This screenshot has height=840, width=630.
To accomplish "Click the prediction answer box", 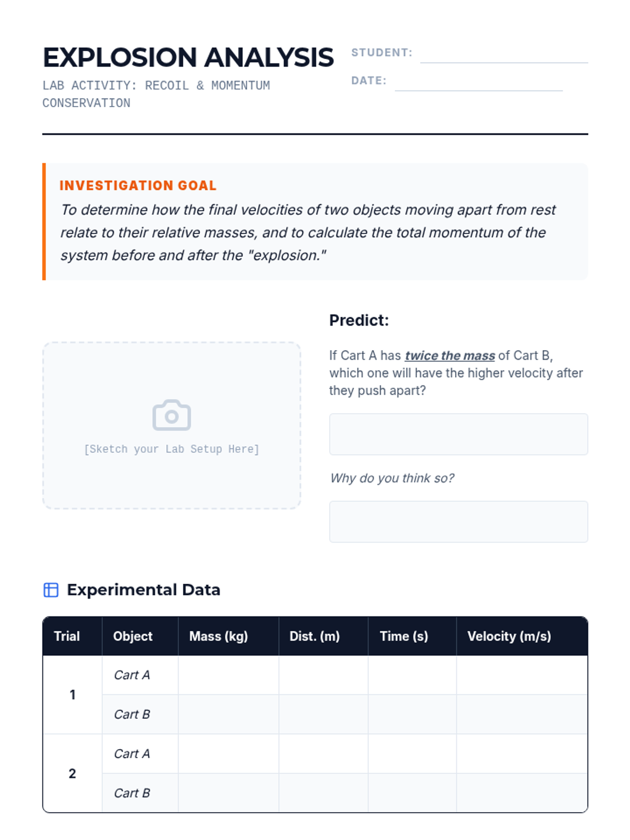I will (x=458, y=434).
